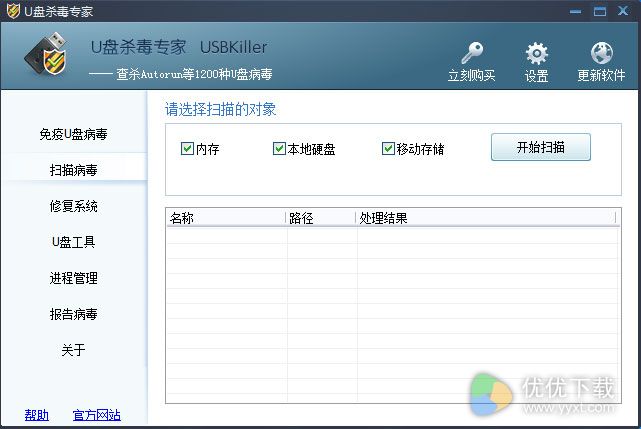Open 报告病毒 in the sidebar
Viewport: 641px width, 429px height.
click(74, 314)
